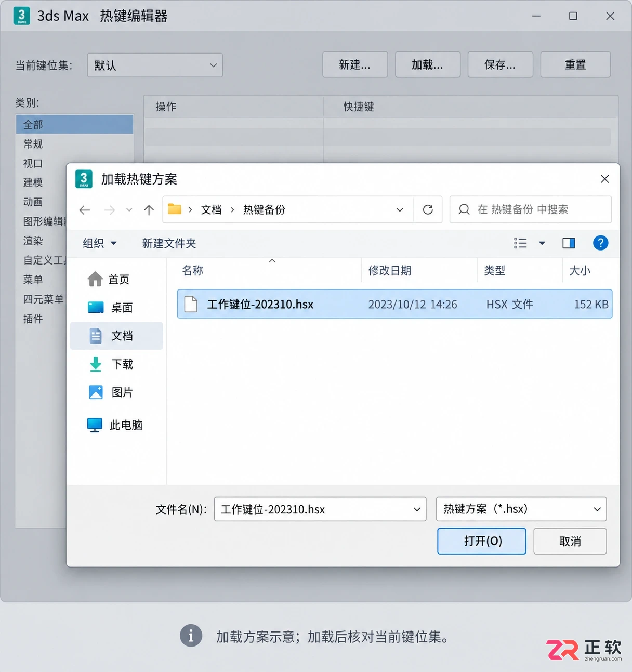The height and width of the screenshot is (672, 632).
Task: Go back with the left arrow
Action: [85, 210]
